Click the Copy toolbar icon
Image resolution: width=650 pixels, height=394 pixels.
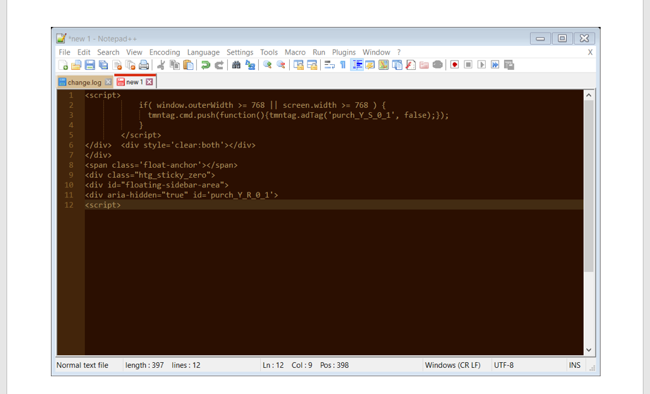click(175, 65)
